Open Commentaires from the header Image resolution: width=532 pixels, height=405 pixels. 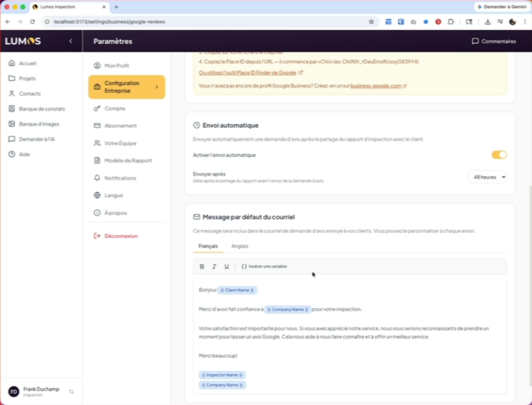[494, 41]
